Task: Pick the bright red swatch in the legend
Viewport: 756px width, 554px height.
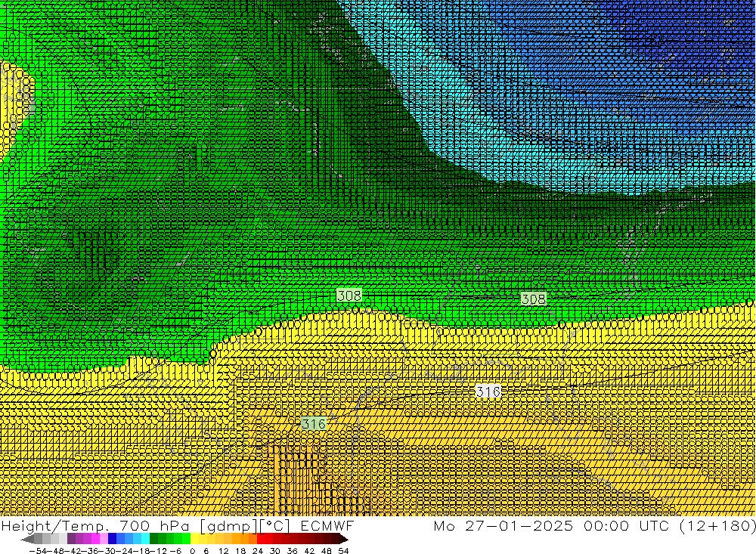Action: click(261, 540)
